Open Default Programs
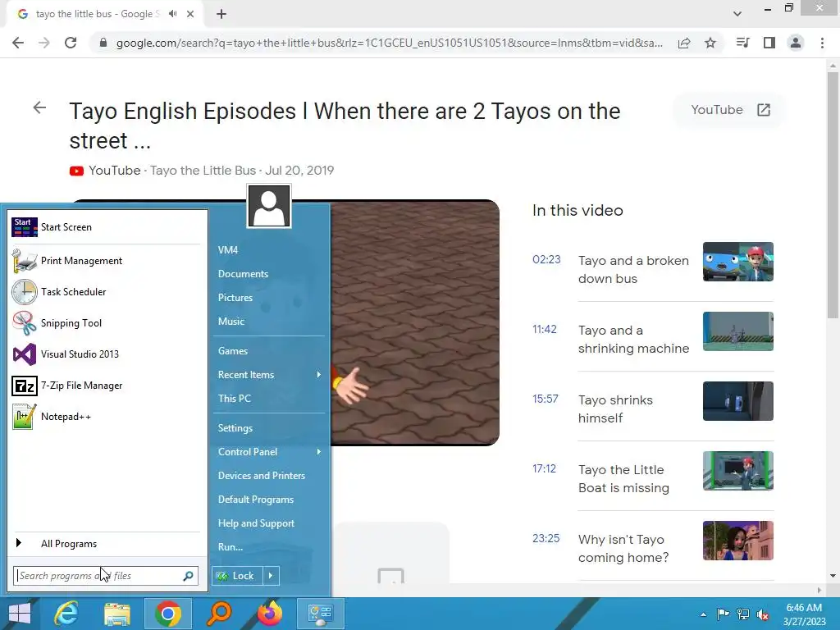The height and width of the screenshot is (630, 840). click(x=256, y=500)
